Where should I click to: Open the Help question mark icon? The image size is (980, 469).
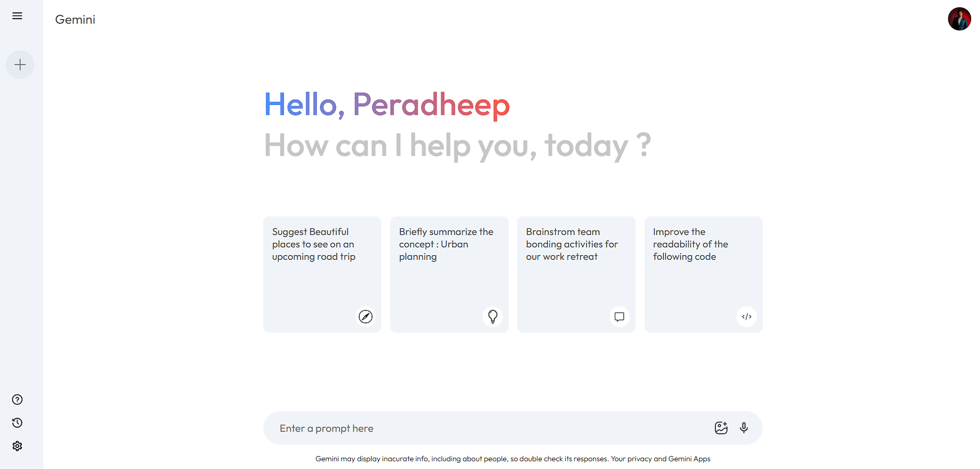pyautogui.click(x=17, y=400)
